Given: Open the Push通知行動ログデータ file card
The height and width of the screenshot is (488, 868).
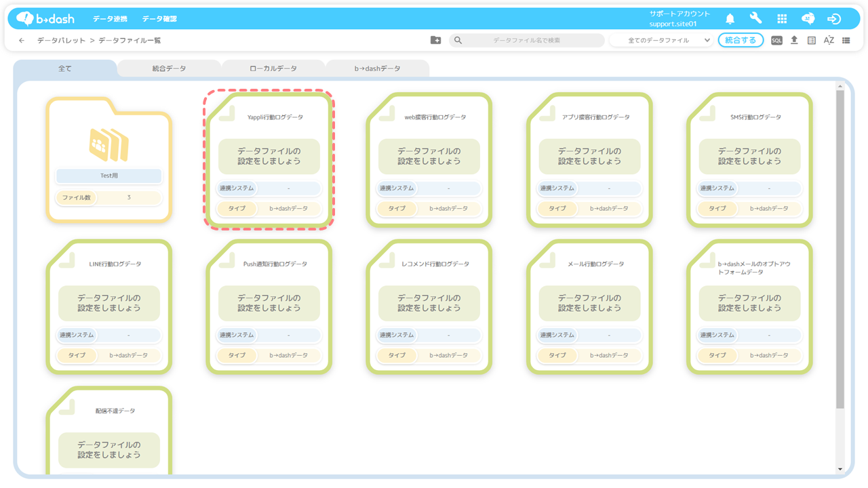Looking at the screenshot, I should tap(269, 306).
